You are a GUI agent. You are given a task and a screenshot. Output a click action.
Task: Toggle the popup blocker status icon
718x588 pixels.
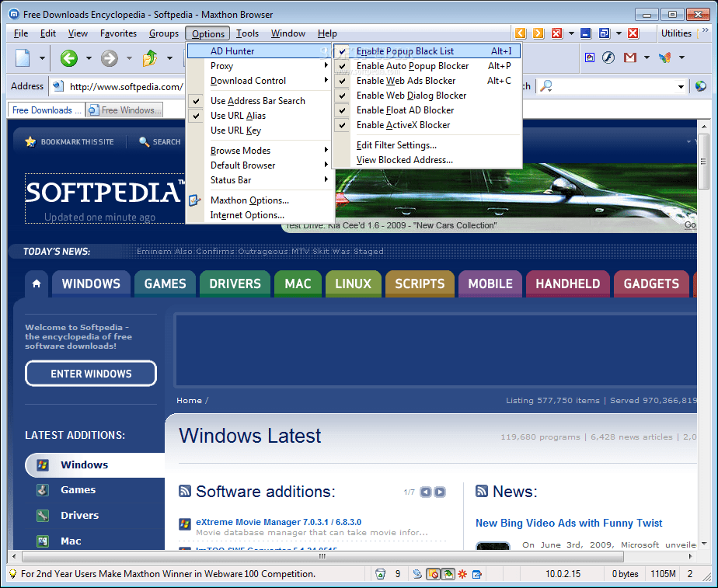[433, 574]
